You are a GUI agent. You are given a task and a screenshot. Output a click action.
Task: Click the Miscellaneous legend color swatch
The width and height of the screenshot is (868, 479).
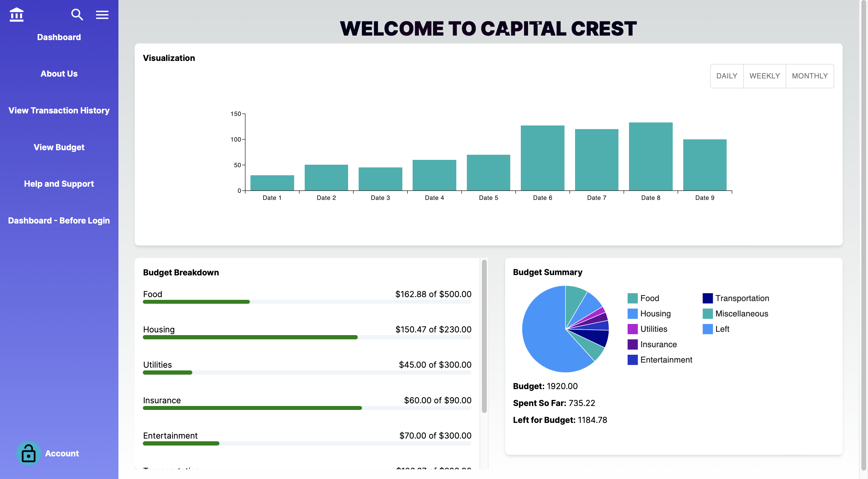(x=708, y=314)
